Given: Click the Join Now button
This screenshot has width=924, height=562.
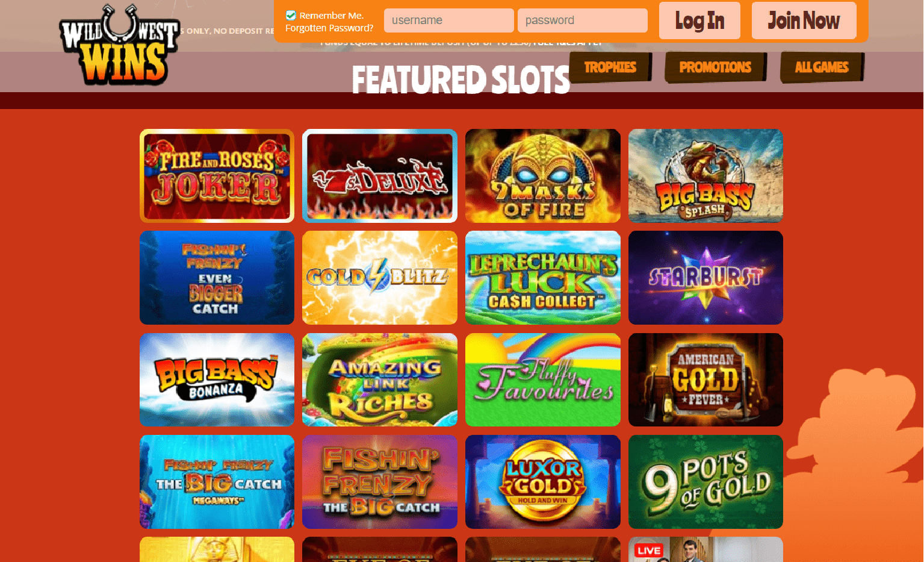Looking at the screenshot, I should coord(804,20).
